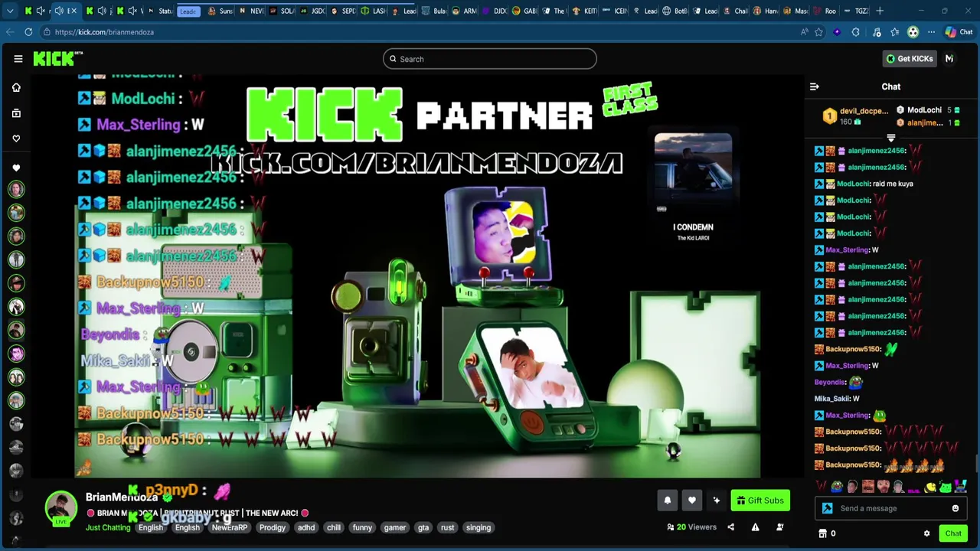
Task: Click the 20 Viewers count
Action: click(691, 527)
